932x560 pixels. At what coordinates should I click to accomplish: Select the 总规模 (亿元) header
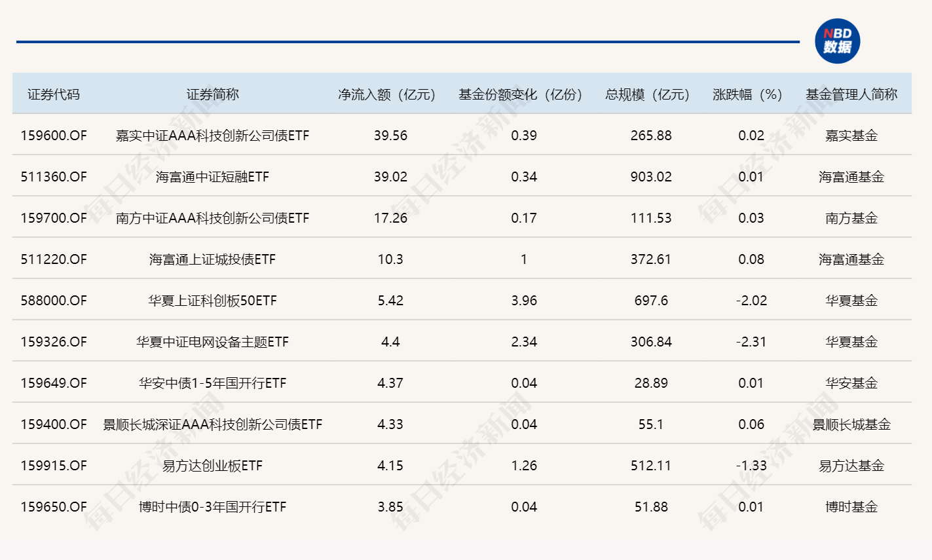coord(647,94)
